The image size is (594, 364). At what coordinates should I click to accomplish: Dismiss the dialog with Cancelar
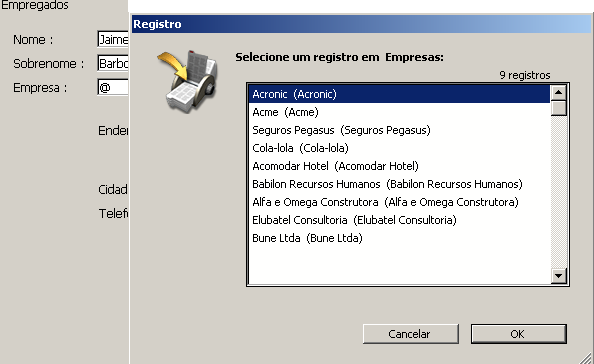point(411,334)
